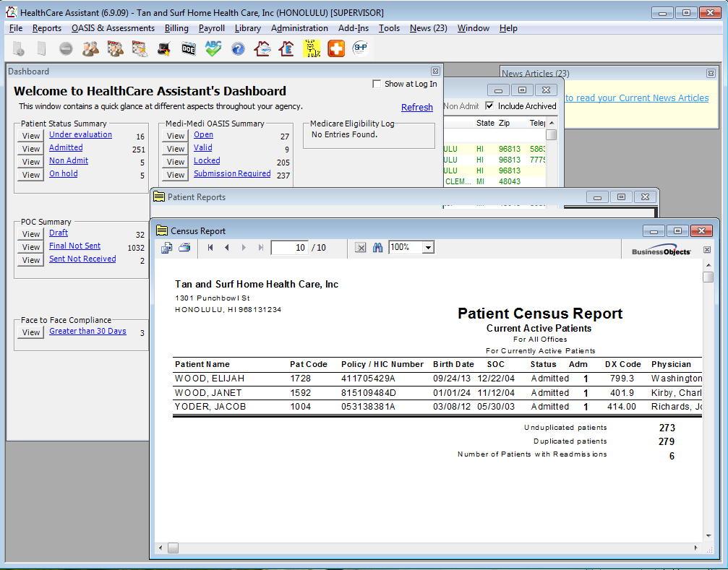Open the scheduler calendar icon
728x570 pixels.
point(140,48)
